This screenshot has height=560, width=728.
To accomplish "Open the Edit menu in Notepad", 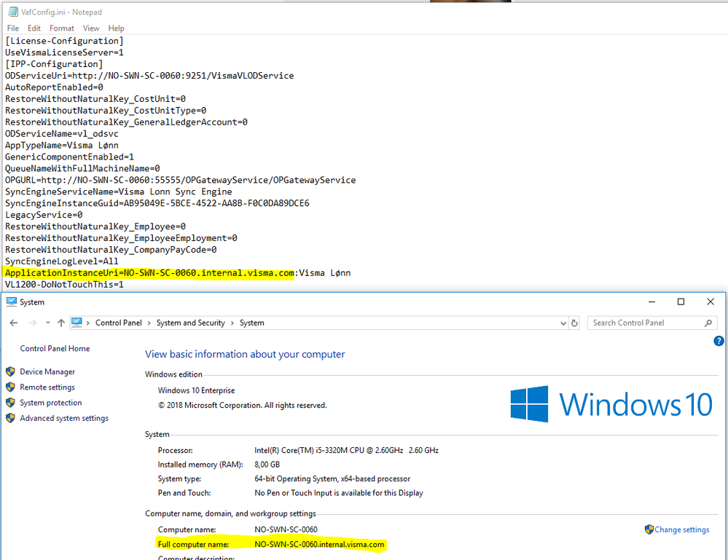I will pos(34,28).
